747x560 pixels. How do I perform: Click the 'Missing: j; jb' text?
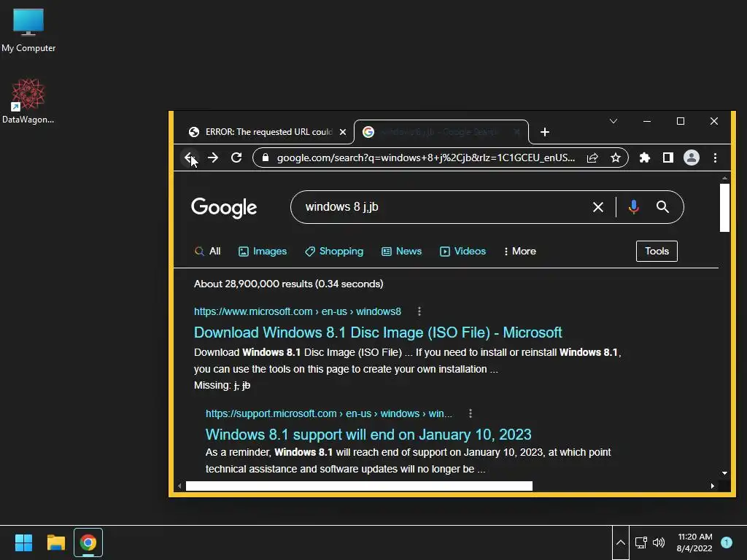pos(222,385)
